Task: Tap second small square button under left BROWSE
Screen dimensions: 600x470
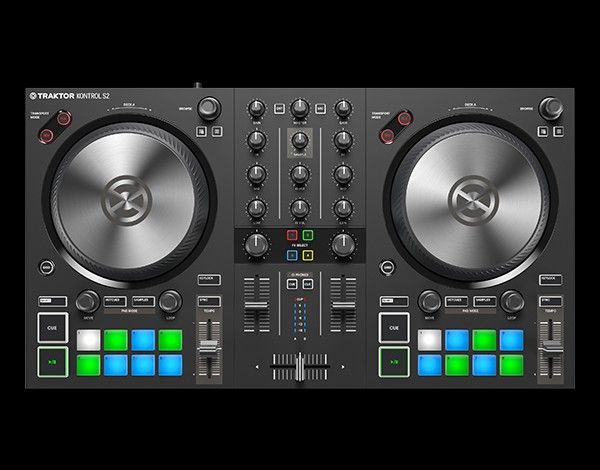Action: (217, 131)
